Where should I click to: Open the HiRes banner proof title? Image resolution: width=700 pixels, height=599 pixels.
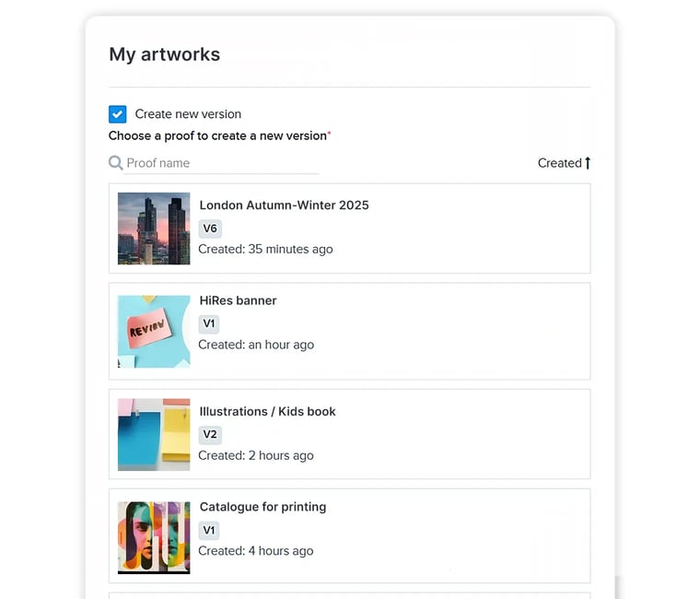point(238,300)
